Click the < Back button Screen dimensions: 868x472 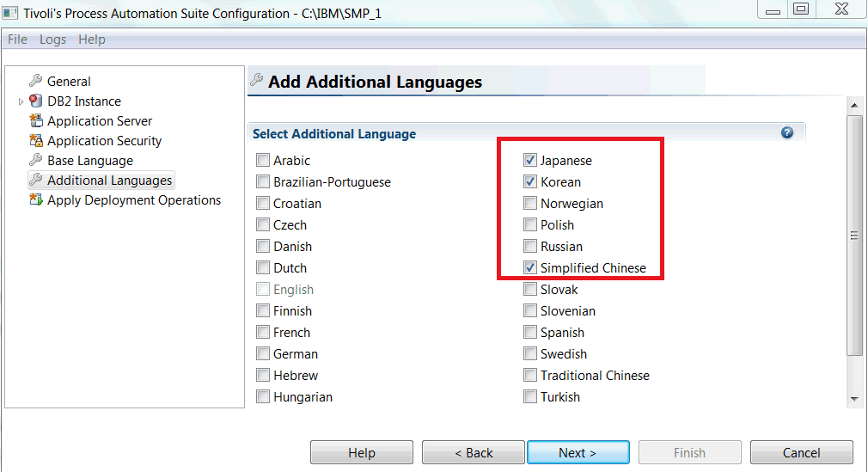click(x=474, y=452)
